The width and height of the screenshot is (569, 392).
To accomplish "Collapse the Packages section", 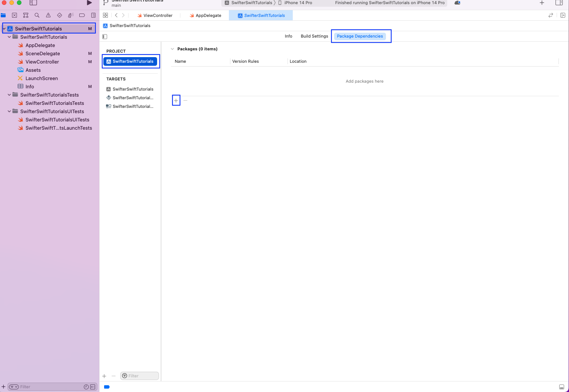I will 173,49.
